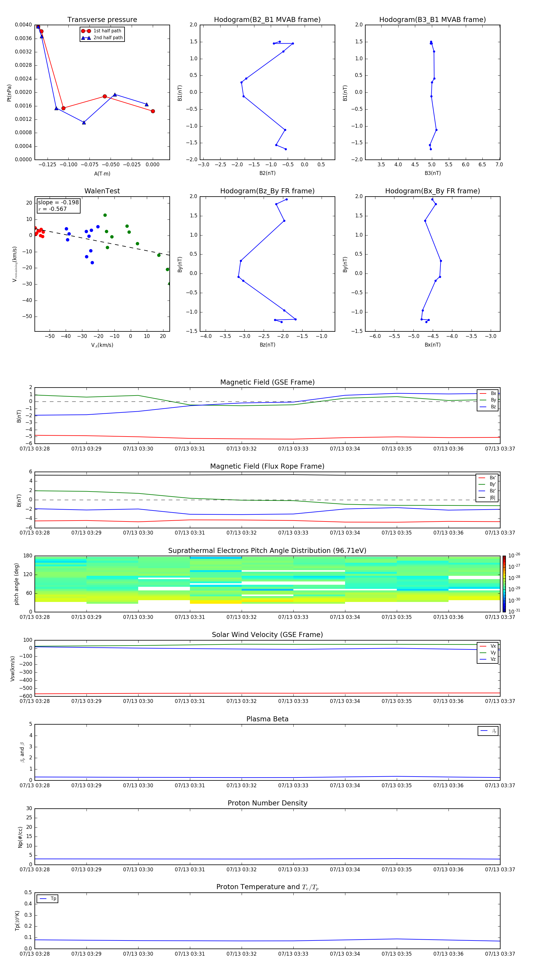Screen dimensions: 535x980
Task: Click the 'Proton Temperature and Te/Tp' title
Action: pos(267,887)
